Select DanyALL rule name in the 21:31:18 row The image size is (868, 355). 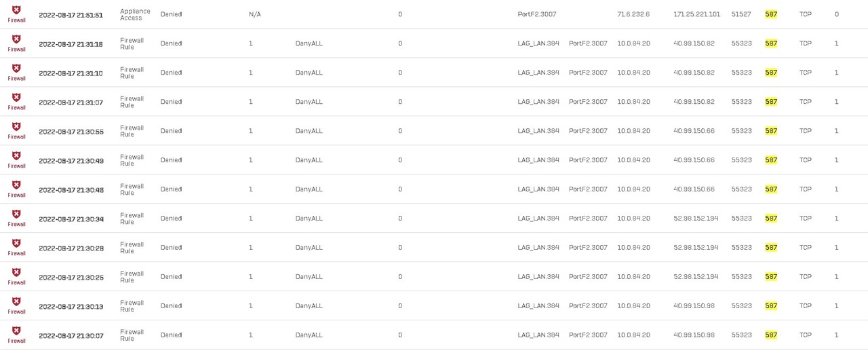pos(309,43)
